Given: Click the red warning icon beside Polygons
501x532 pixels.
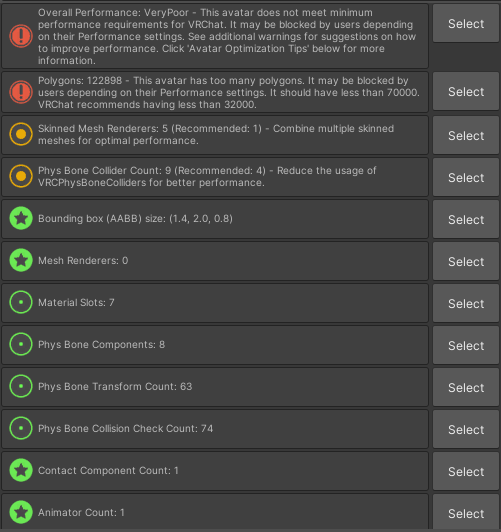Looking at the screenshot, I should pos(21,92).
